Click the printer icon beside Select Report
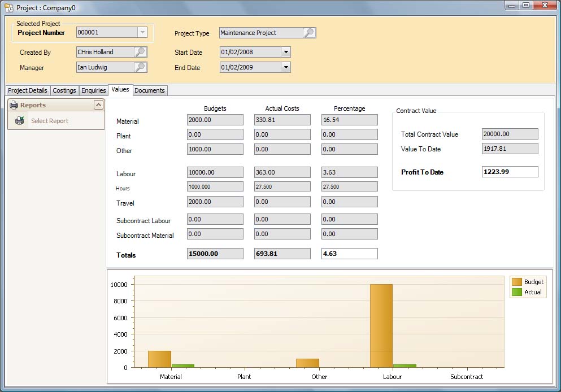Image resolution: width=561 pixels, height=392 pixels. (x=20, y=121)
